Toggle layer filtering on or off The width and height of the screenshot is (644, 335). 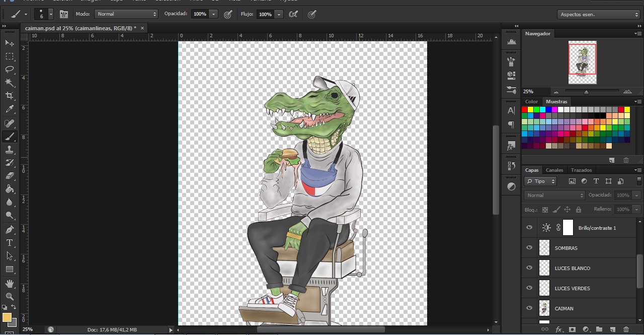coord(639,181)
